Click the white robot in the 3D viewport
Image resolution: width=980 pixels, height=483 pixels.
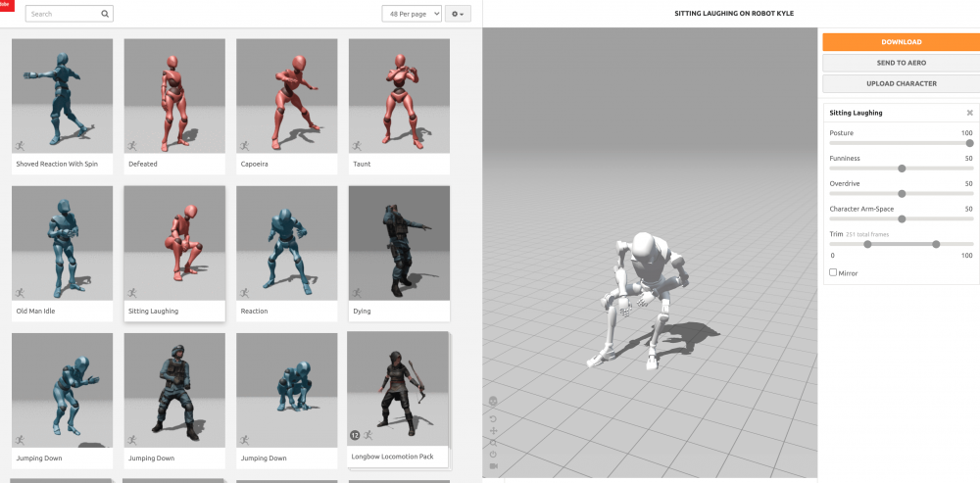(641, 299)
